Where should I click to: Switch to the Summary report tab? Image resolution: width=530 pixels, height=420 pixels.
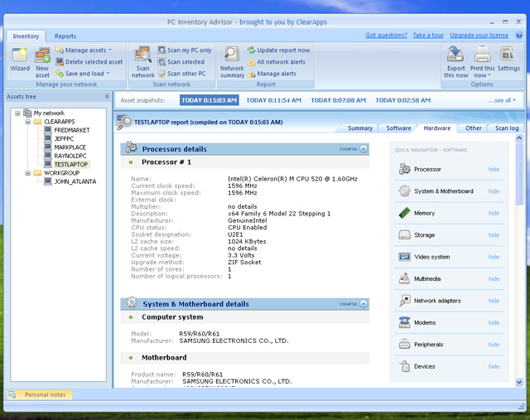coord(360,128)
